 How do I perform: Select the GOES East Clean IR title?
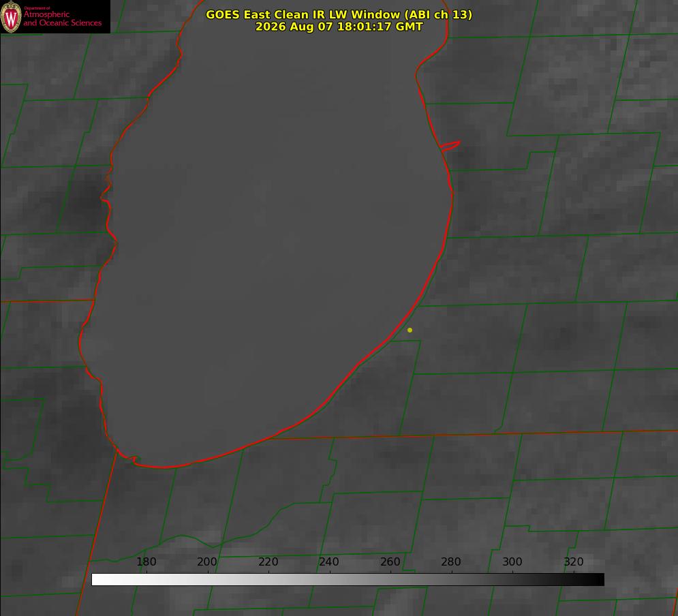[339, 15]
